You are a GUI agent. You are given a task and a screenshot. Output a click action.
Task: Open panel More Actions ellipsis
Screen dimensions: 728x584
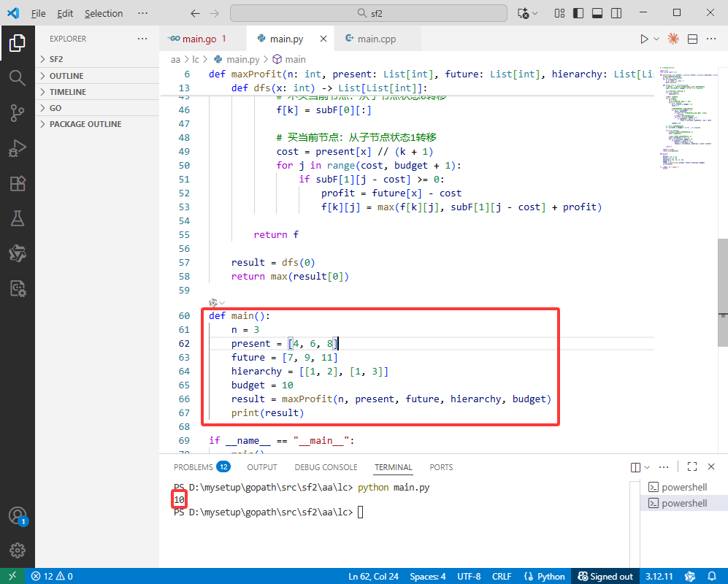coord(664,467)
